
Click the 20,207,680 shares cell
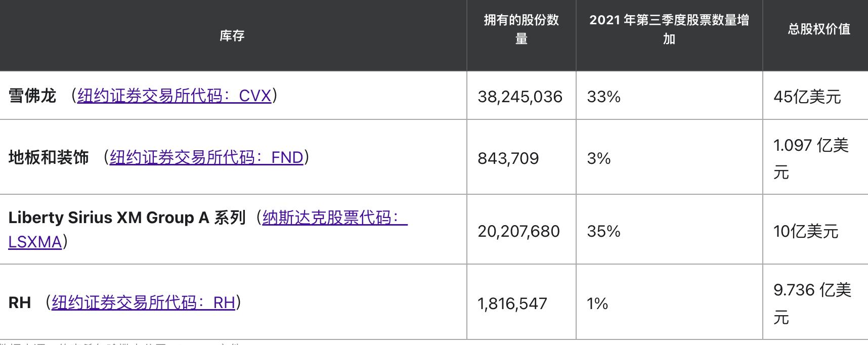tap(518, 232)
